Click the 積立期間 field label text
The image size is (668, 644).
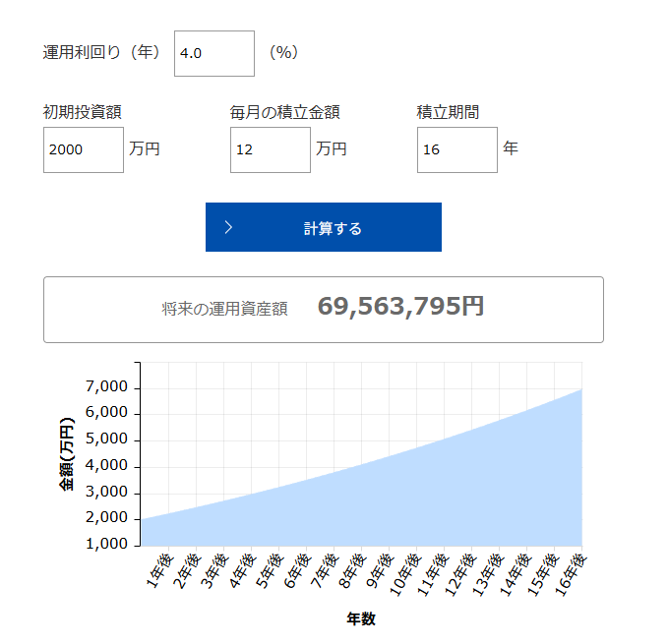448,112
